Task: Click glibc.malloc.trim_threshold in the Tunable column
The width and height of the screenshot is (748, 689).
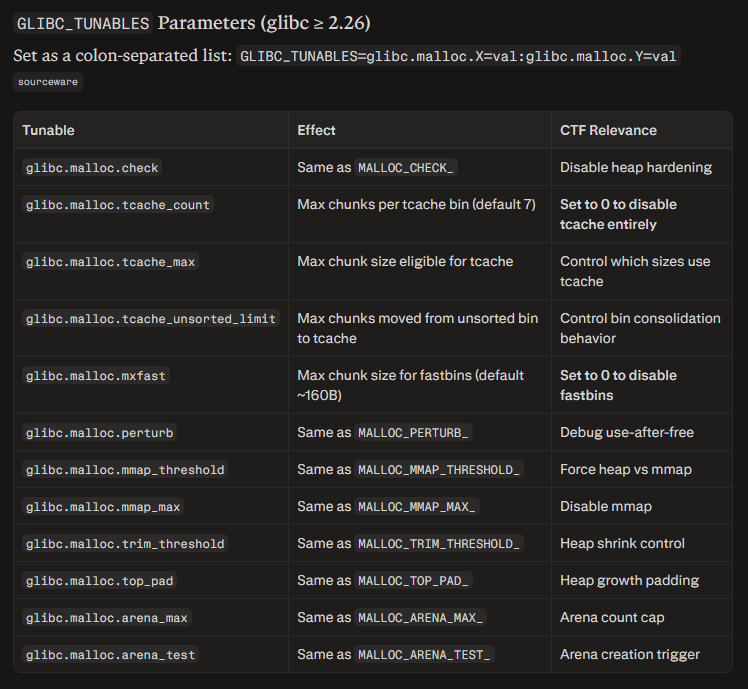Action: coord(125,544)
